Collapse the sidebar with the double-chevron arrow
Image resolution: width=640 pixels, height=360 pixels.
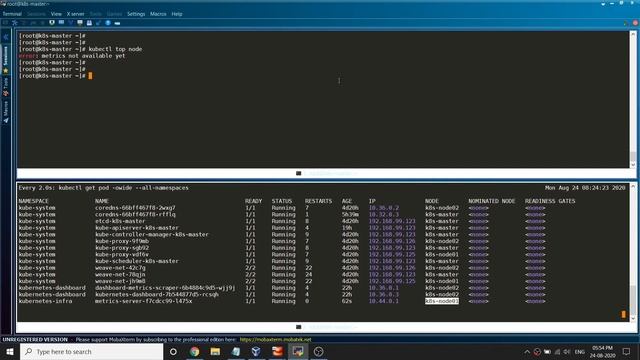click(6, 37)
